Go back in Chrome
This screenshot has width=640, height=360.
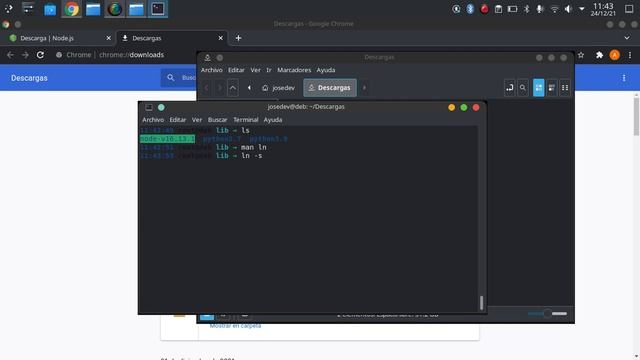coord(10,55)
